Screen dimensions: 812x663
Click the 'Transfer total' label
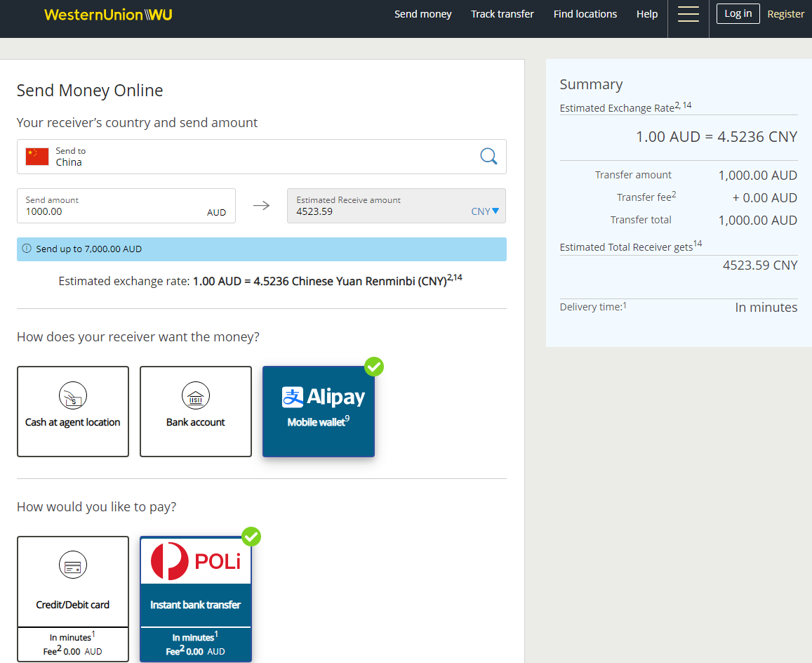[641, 220]
